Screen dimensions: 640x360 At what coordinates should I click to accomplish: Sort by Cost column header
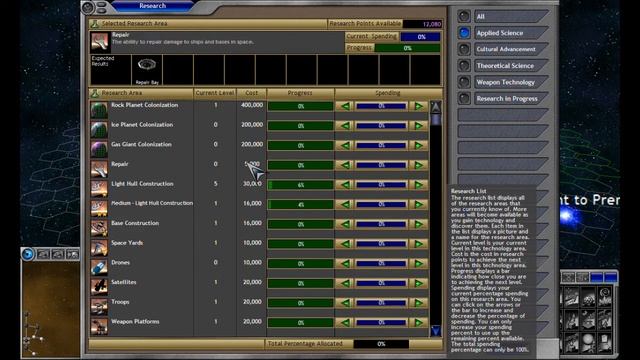pos(251,93)
